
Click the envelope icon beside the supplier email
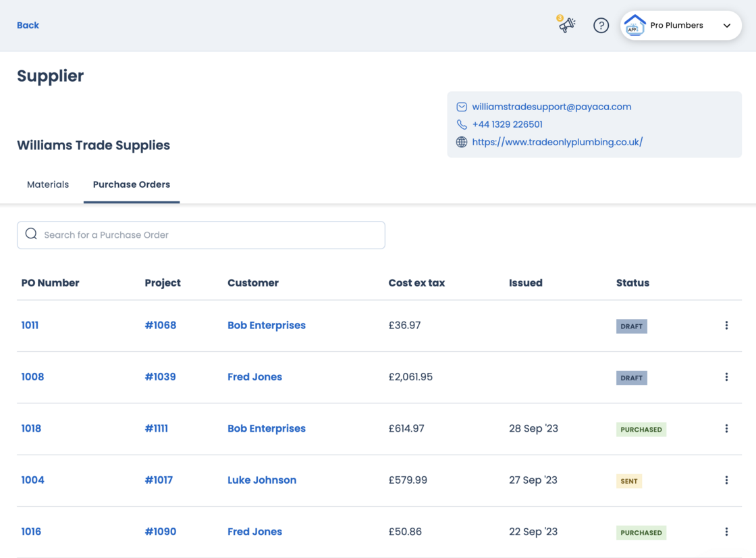click(x=462, y=107)
